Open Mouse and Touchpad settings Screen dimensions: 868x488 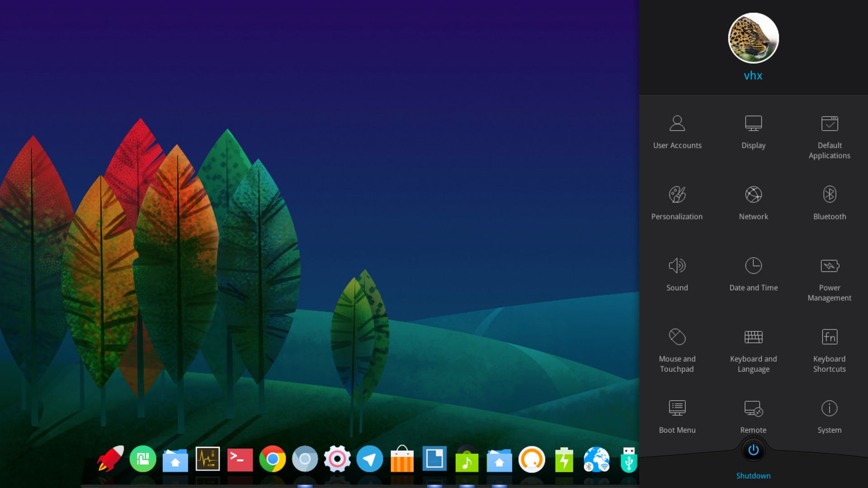pos(677,349)
